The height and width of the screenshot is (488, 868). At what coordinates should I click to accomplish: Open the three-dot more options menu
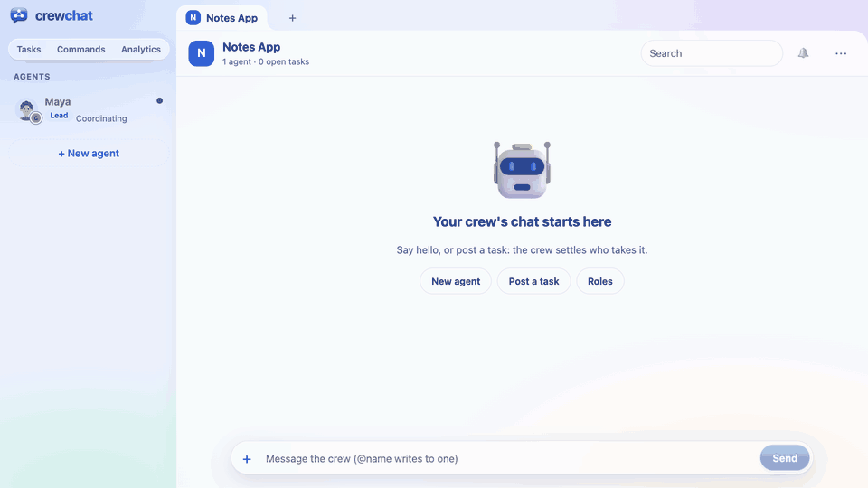click(x=840, y=53)
